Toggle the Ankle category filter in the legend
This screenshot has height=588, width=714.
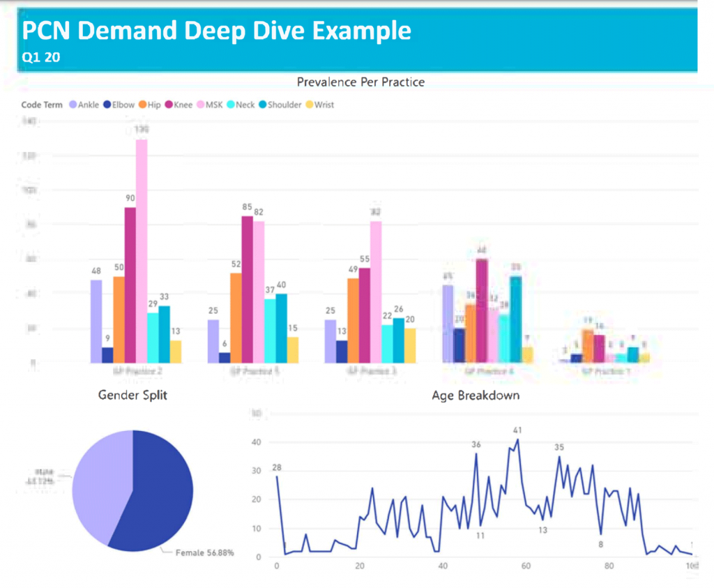[80, 105]
